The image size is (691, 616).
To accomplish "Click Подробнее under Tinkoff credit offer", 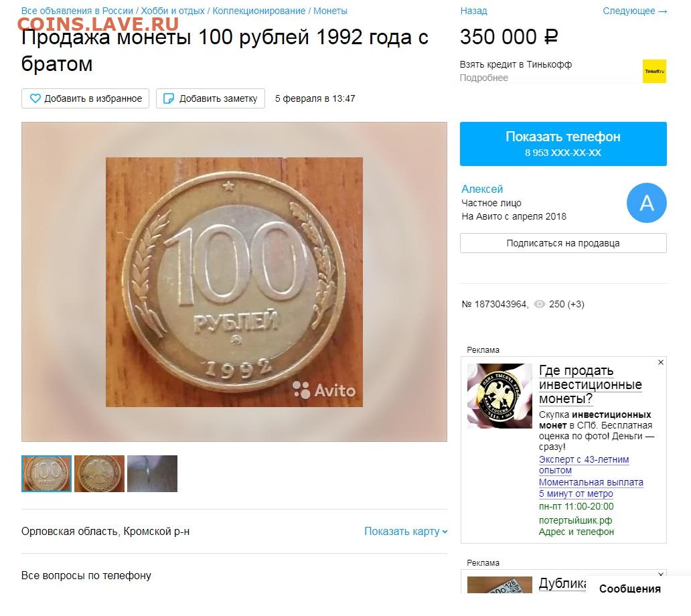I will click(484, 78).
